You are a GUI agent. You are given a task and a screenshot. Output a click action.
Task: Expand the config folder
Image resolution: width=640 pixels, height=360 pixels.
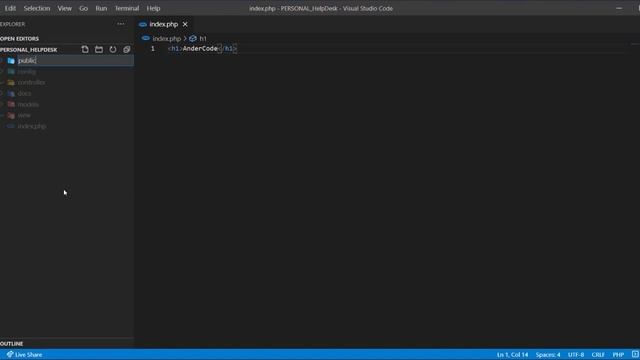click(x=27, y=71)
